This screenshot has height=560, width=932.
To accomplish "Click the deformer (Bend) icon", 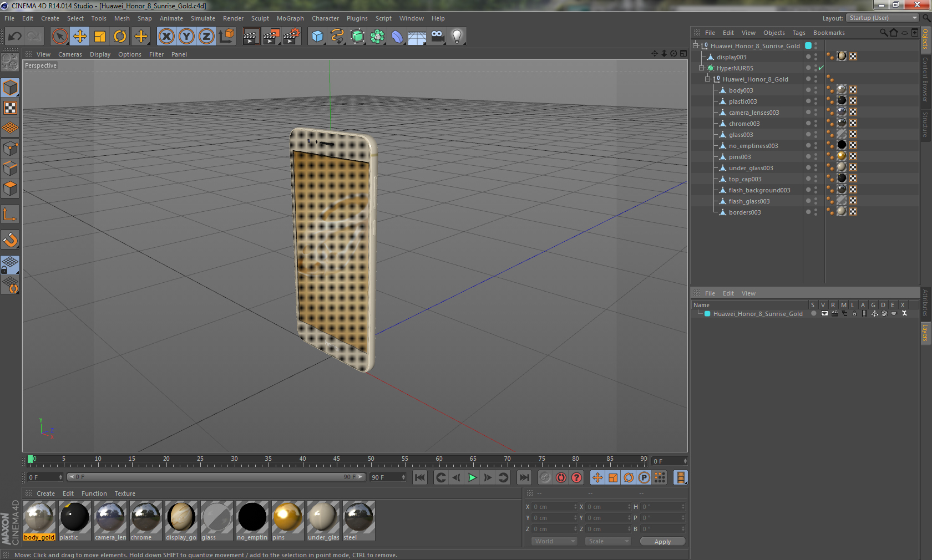I will tap(397, 37).
